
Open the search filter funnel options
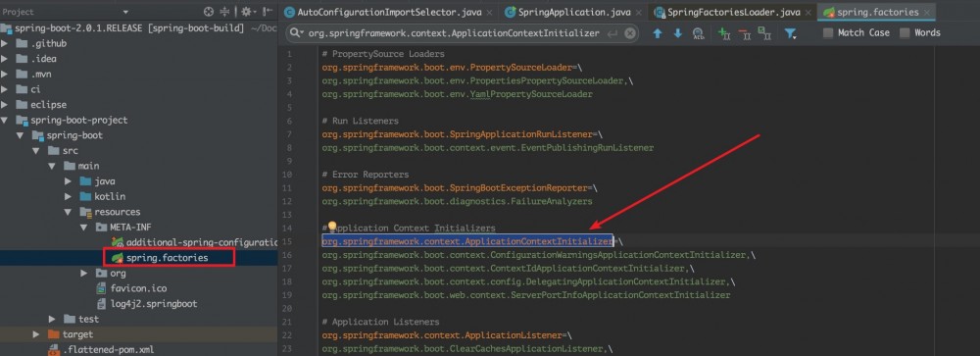pyautogui.click(x=791, y=33)
